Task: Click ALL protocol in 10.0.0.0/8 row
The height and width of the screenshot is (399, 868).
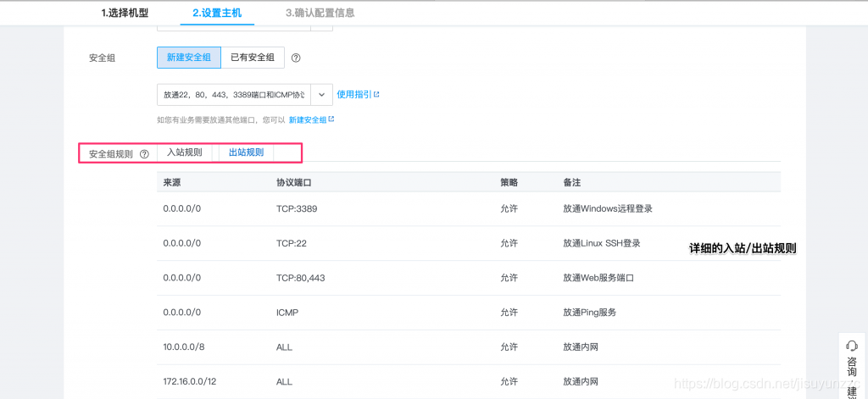Action: [x=284, y=347]
